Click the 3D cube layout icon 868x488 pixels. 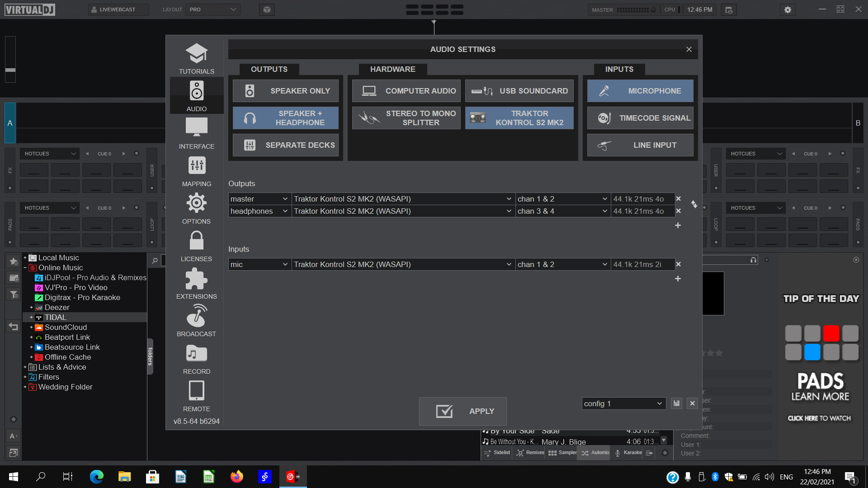pos(267,9)
